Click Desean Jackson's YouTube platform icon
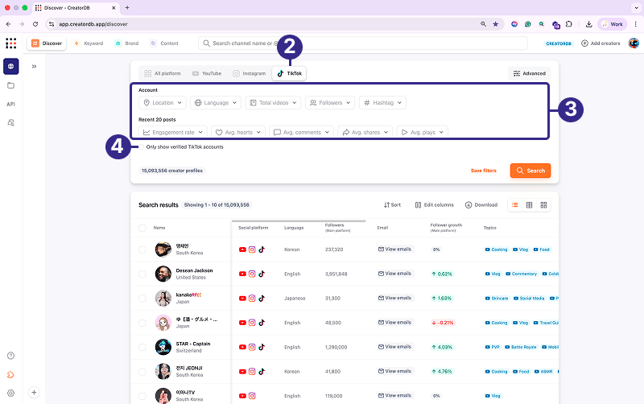This screenshot has height=404, width=644. 243,274
